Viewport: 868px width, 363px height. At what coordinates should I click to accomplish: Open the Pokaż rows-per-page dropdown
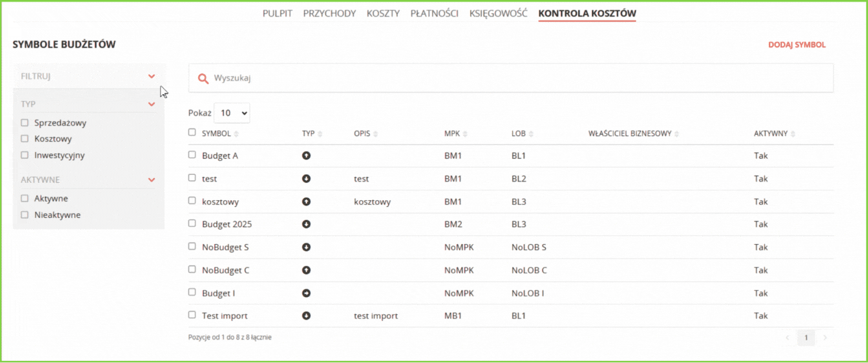coord(232,113)
